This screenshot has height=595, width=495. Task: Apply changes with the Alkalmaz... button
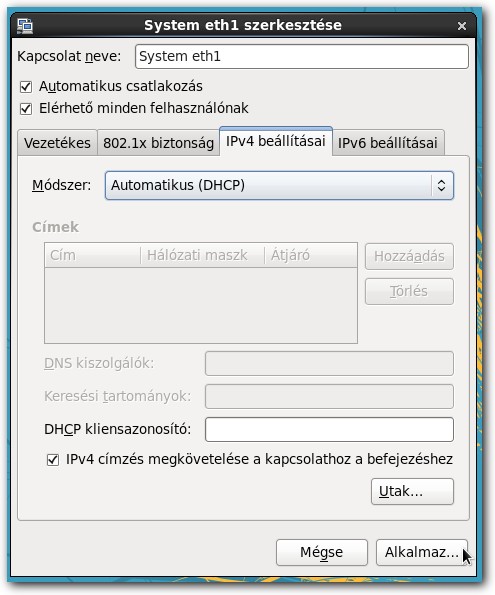point(422,552)
